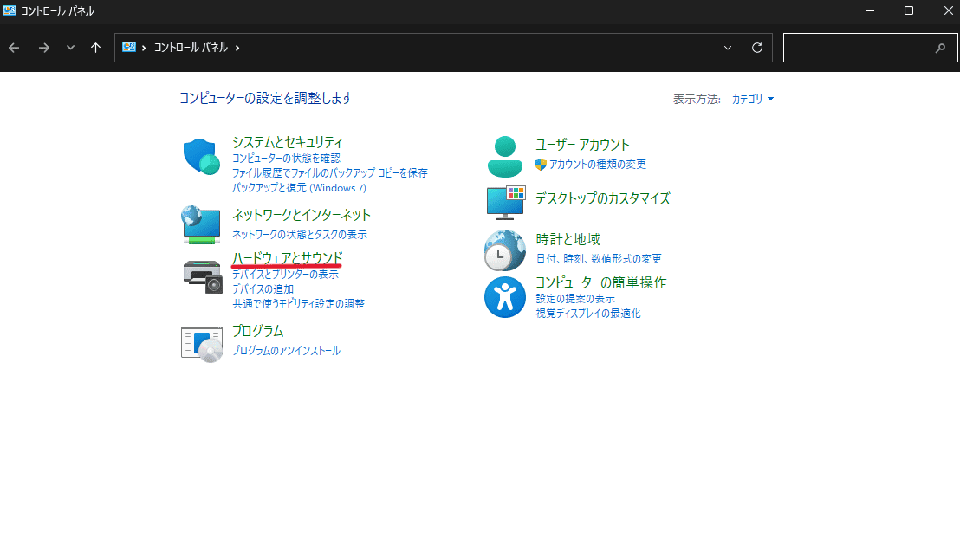960x538 pixels.
Task: Close the Control Panel window
Action: coord(947,11)
